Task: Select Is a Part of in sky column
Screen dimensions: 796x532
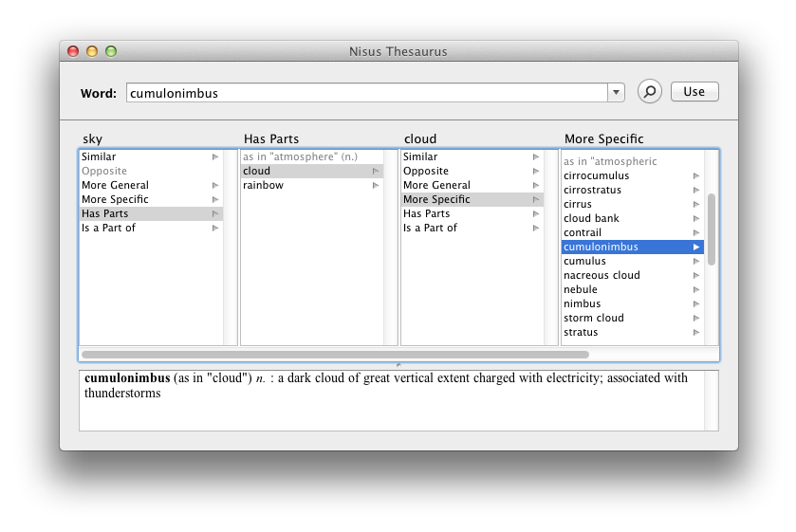Action: (151, 228)
